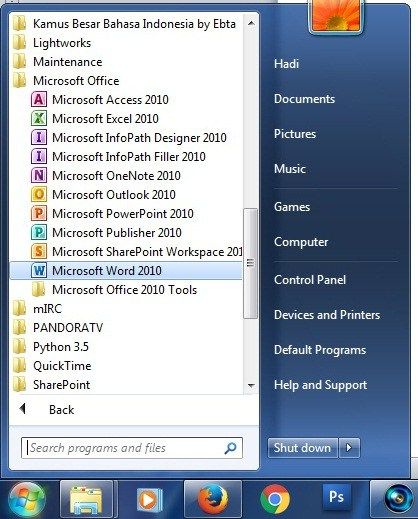
Task: Open Microsoft Access 2010 icon
Action: [39, 99]
